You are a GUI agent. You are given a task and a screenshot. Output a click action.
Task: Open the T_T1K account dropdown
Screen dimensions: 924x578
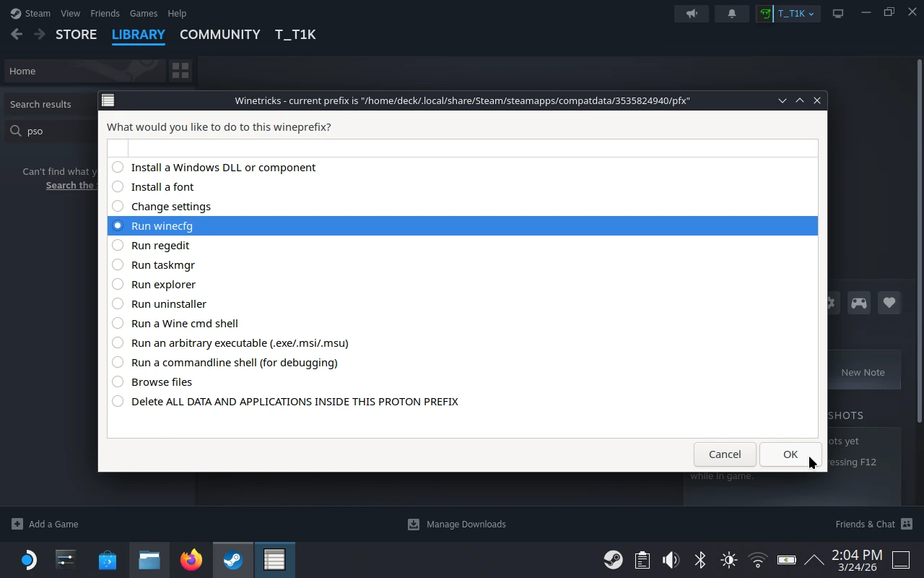point(788,13)
